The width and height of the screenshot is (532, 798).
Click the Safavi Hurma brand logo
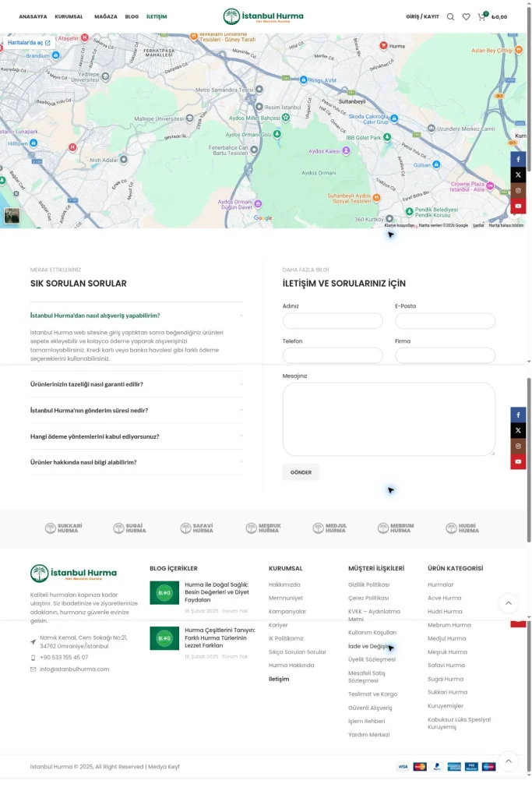click(x=197, y=528)
